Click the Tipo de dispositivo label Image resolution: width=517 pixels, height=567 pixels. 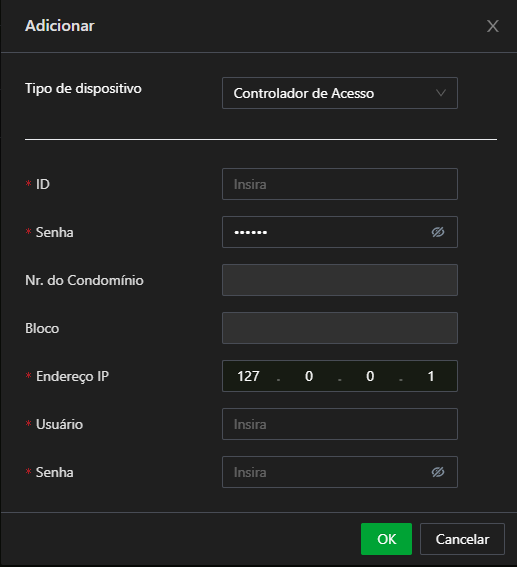pyautogui.click(x=83, y=89)
